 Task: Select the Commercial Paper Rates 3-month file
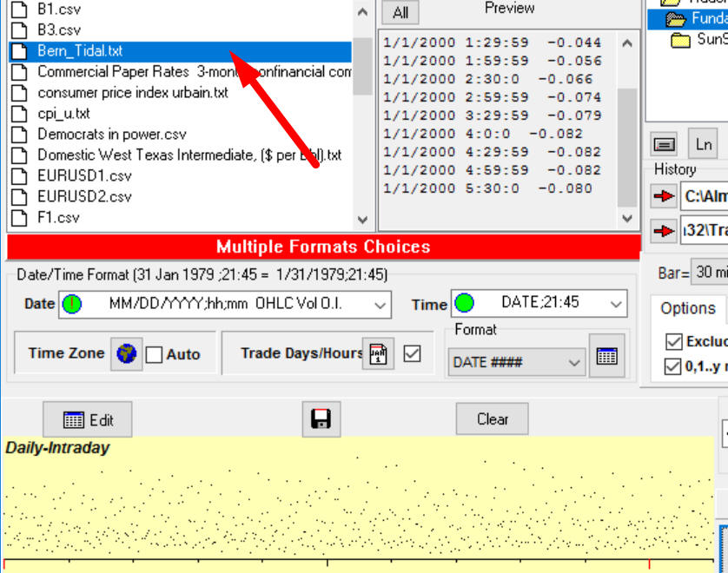194,72
